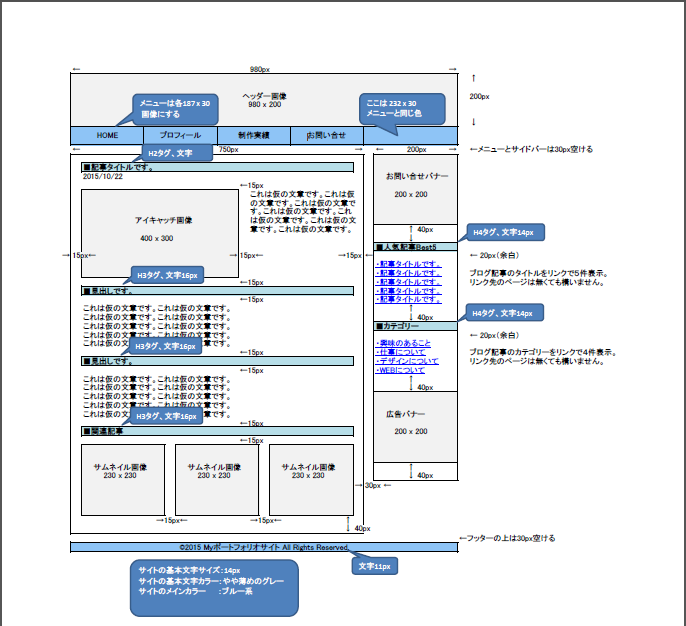Click the H2タグ、文字 callout
Screen dimensions: 686x626
pyautogui.click(x=177, y=153)
